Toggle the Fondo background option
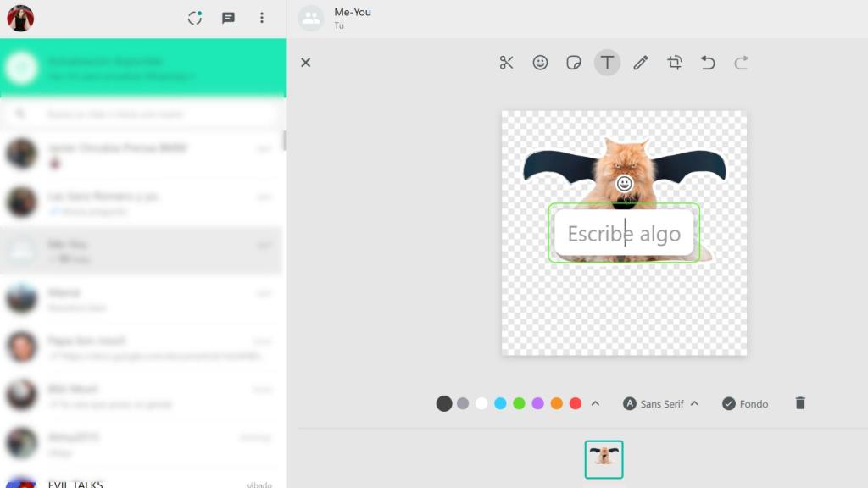Image resolution: width=868 pixels, height=488 pixels. click(x=745, y=404)
